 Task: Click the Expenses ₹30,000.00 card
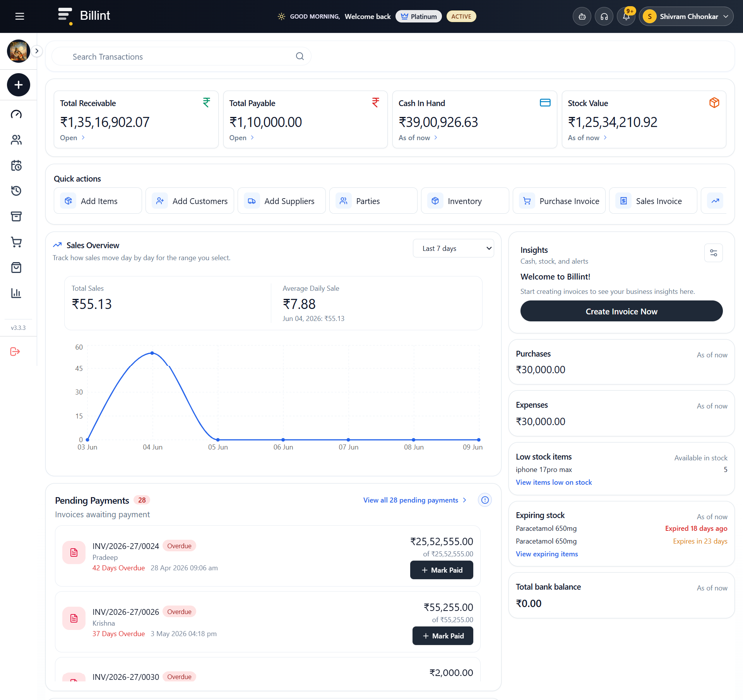coord(621,413)
